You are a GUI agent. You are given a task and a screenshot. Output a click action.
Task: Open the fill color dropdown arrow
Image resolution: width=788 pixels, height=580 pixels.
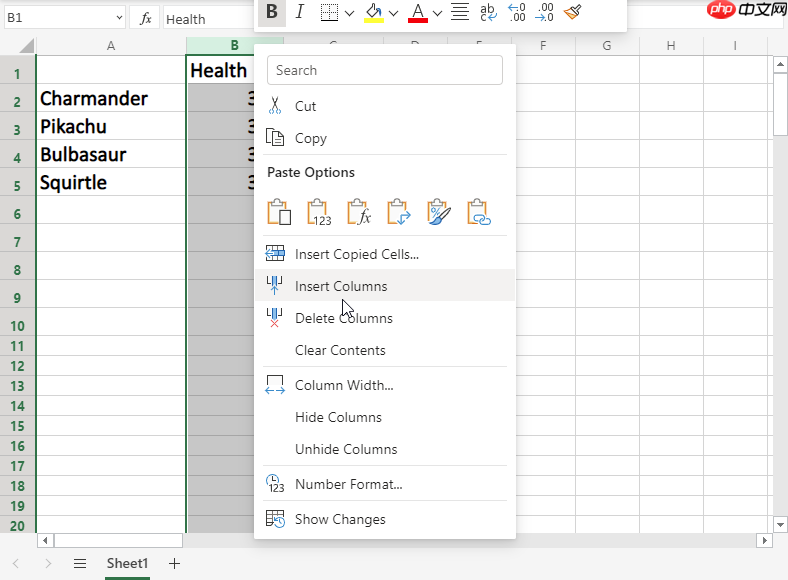[393, 13]
